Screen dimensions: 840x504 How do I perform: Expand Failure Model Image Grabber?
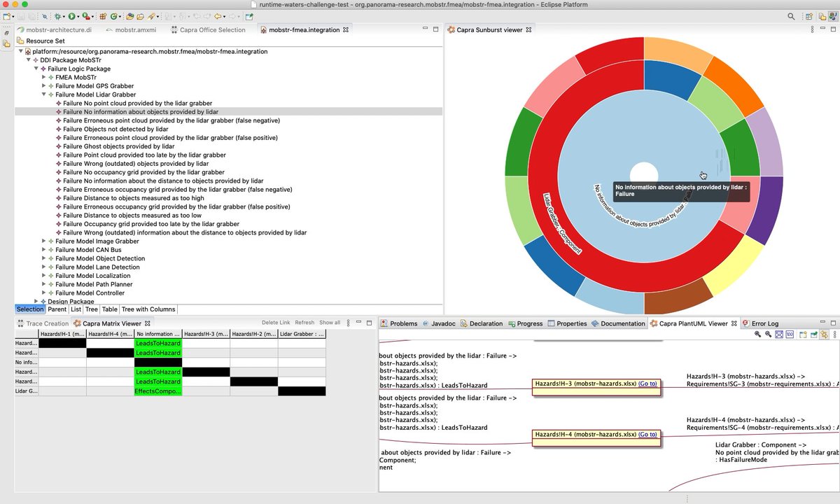pos(43,241)
